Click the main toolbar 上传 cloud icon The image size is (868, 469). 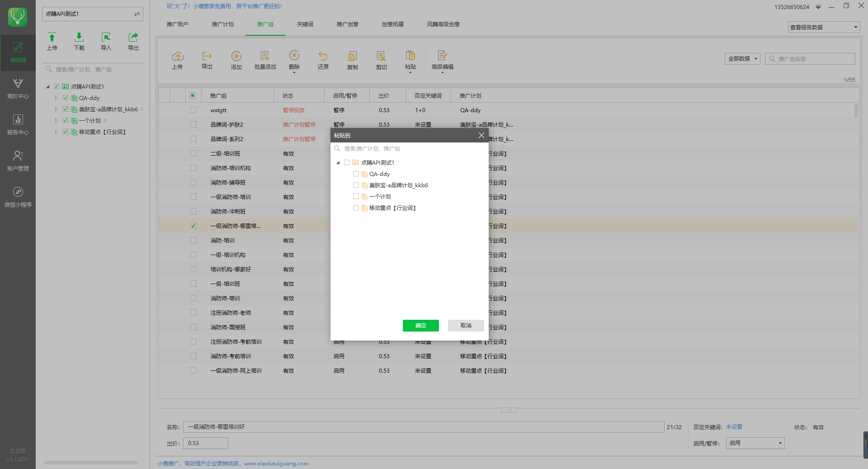[177, 60]
